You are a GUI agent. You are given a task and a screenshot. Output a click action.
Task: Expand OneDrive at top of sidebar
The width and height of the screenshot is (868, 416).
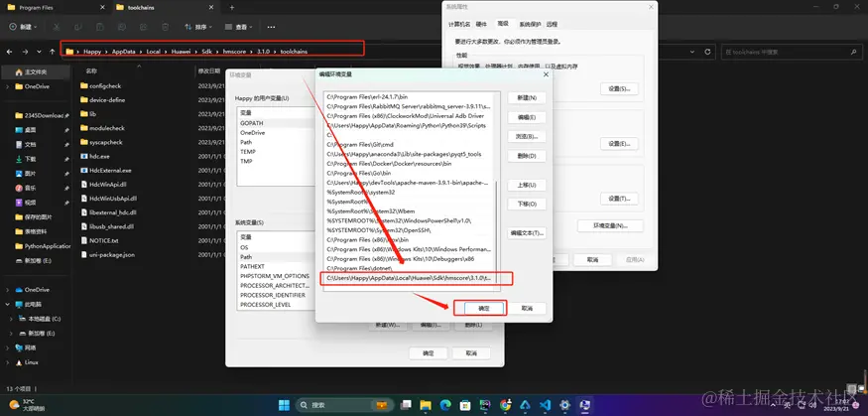tap(7, 86)
